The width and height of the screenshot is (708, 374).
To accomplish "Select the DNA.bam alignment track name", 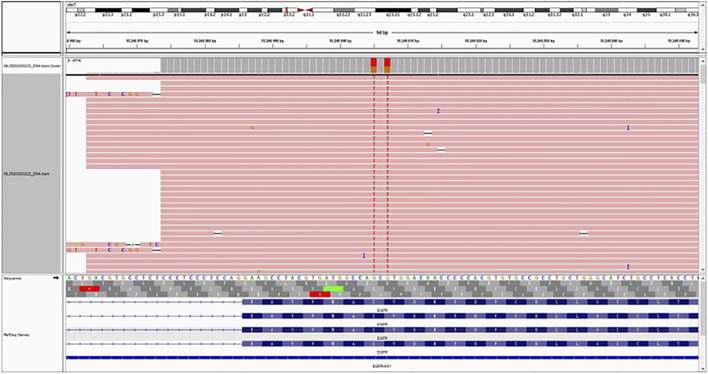I will click(26, 173).
